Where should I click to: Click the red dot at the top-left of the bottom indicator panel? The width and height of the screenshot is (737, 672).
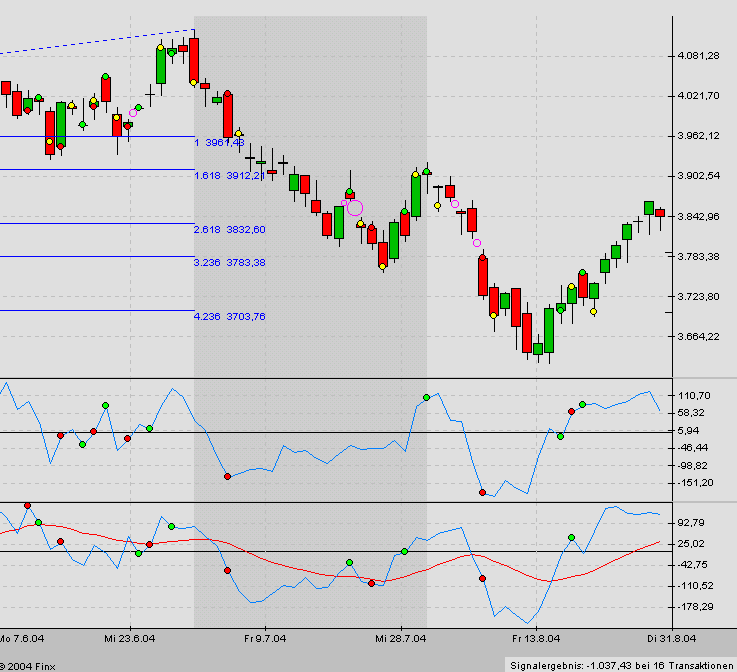[27, 506]
